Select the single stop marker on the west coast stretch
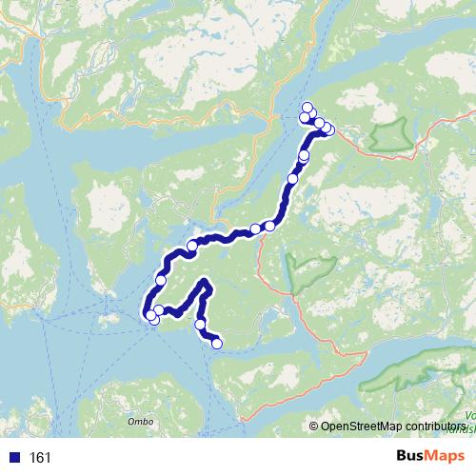The height and width of the screenshot is (476, 476). coord(161,281)
